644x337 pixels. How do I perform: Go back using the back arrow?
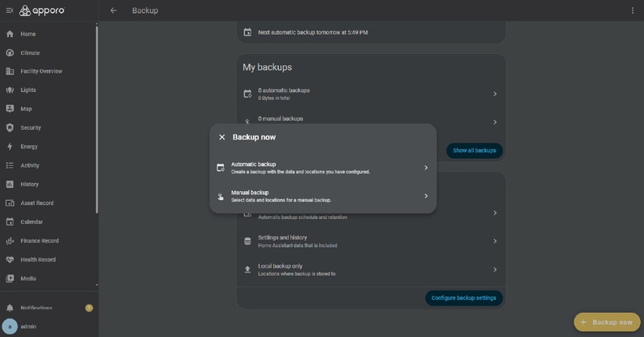tap(114, 10)
